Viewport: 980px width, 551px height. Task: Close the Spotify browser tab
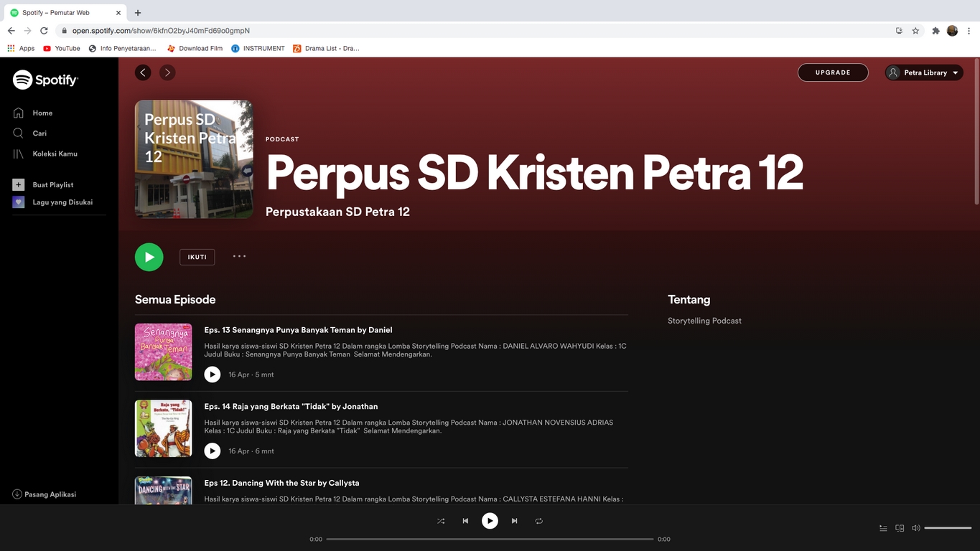pos(120,13)
